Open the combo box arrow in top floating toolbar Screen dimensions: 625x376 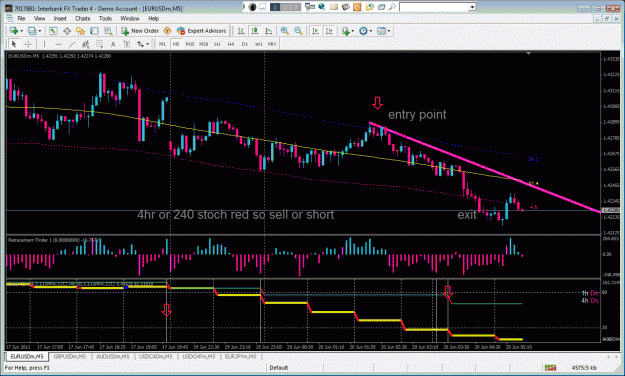[472, 7]
